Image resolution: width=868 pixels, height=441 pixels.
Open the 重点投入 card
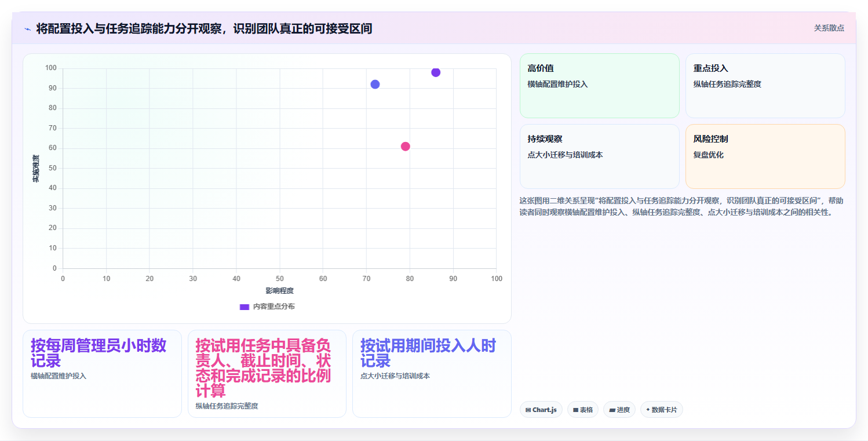click(765, 86)
